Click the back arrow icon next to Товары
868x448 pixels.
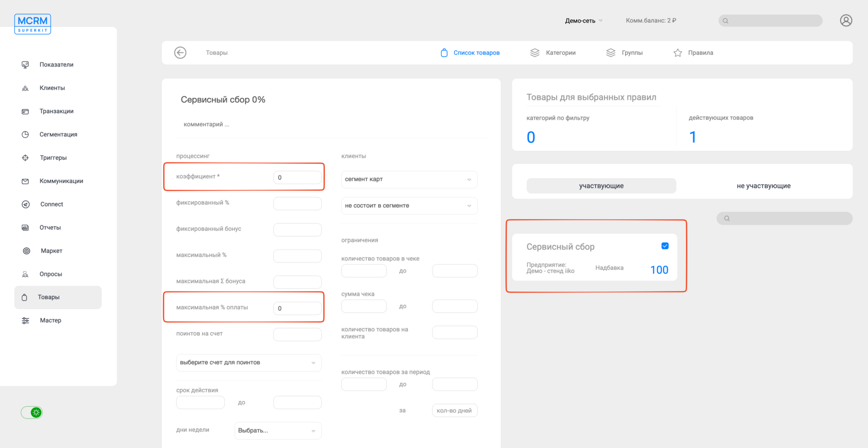(x=180, y=53)
